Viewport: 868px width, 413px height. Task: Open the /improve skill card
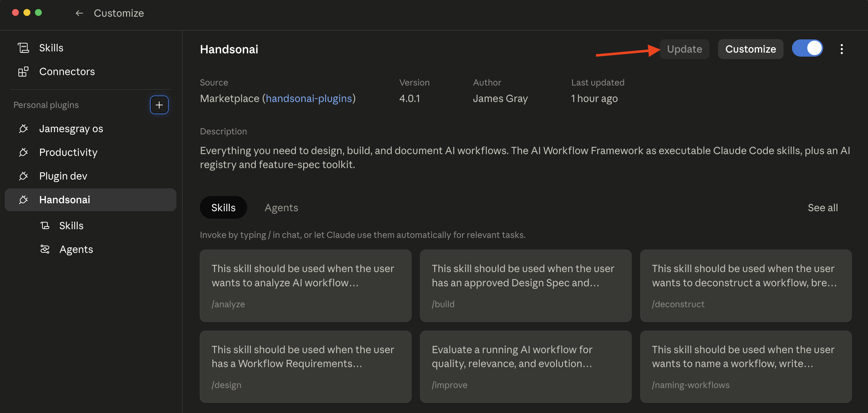click(x=526, y=367)
